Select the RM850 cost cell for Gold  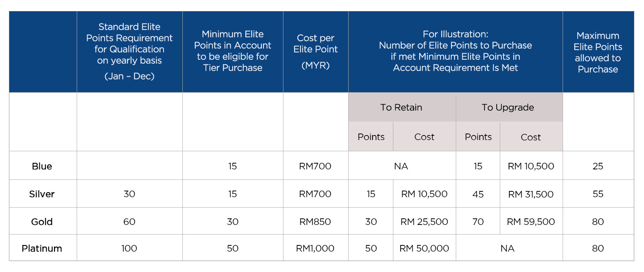coord(315,222)
